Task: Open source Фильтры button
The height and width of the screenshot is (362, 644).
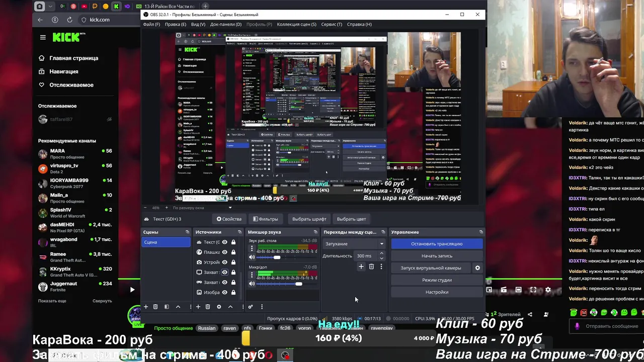Action: (265, 219)
